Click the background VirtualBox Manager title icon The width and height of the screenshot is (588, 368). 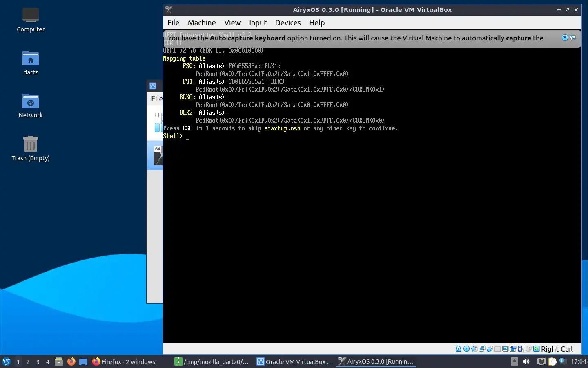click(x=153, y=86)
